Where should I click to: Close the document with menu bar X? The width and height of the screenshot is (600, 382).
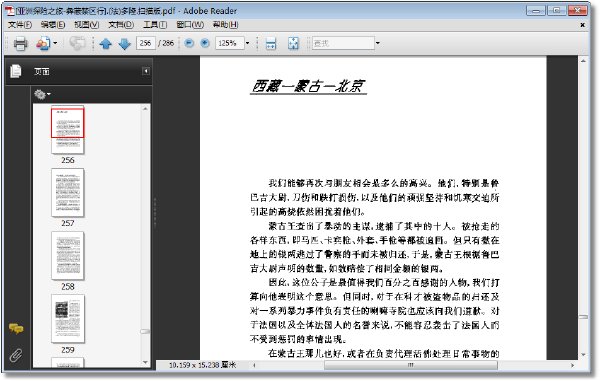[x=582, y=25]
